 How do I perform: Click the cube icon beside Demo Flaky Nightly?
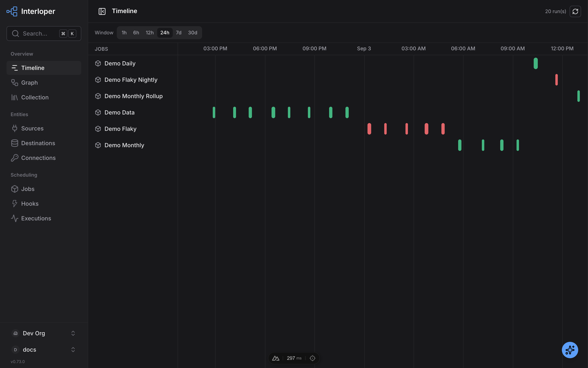(x=98, y=80)
